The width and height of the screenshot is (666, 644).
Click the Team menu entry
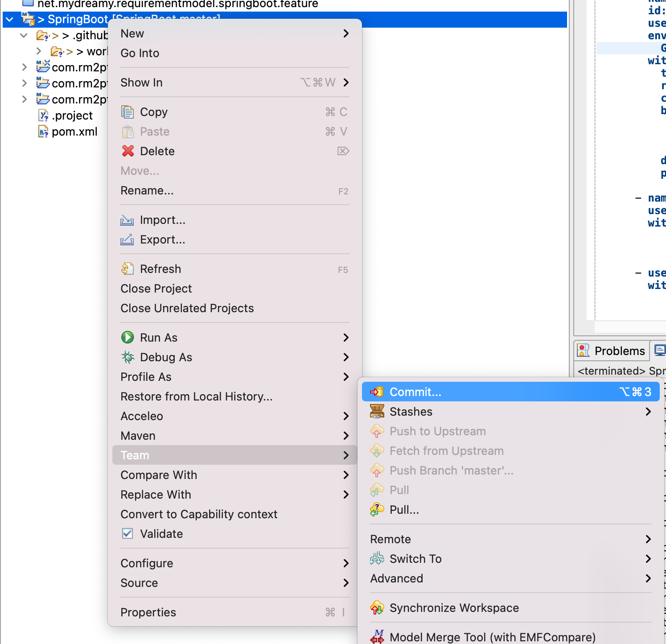(234, 455)
